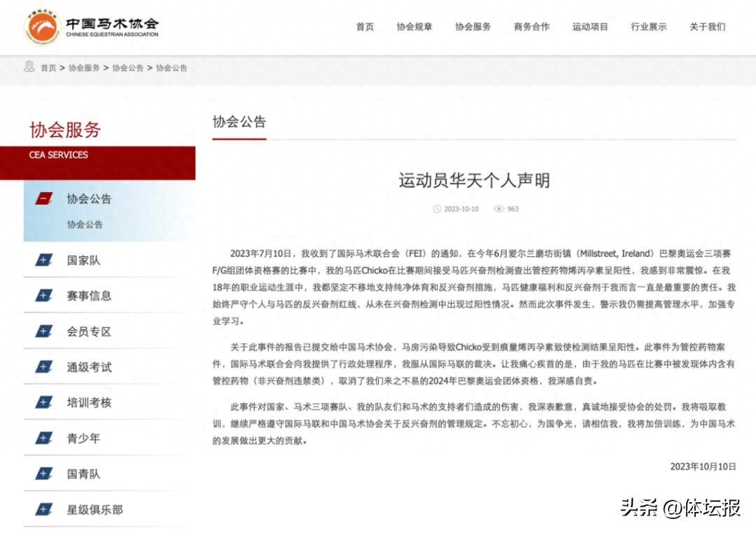Go to 运动项目 in top navigation
The width and height of the screenshot is (756, 533).
pyautogui.click(x=590, y=27)
